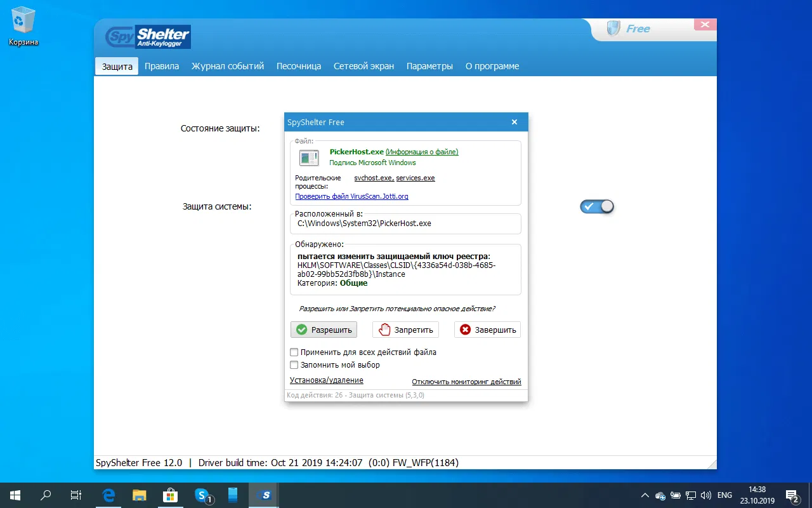Click the SpyShelter Free 12.0 status bar text

139,463
